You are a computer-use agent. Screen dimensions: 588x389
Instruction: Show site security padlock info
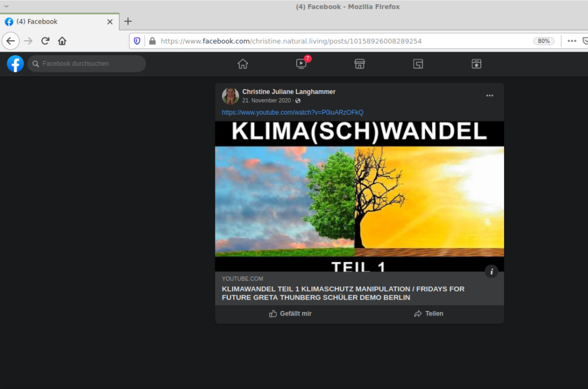pos(152,41)
